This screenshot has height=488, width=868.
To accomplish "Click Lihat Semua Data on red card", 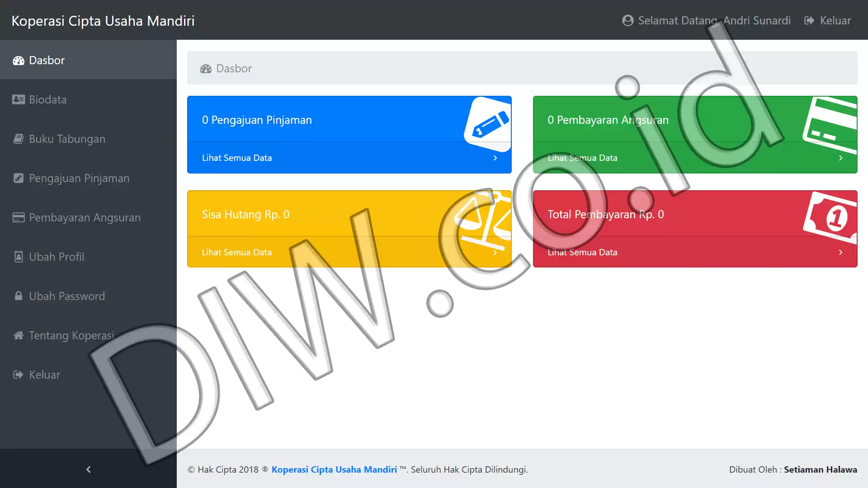I will (x=582, y=253).
